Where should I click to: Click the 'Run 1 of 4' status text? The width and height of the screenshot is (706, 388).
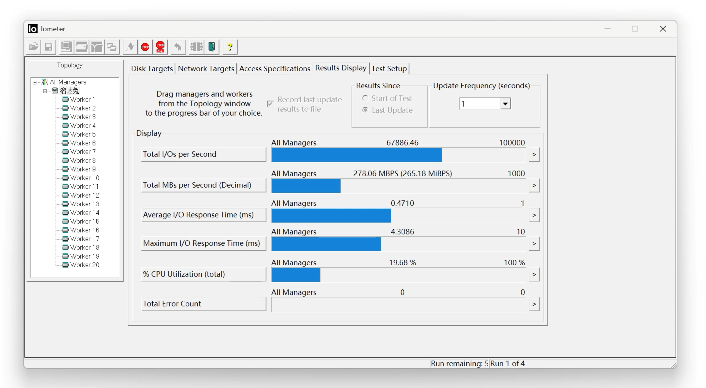(x=507, y=363)
